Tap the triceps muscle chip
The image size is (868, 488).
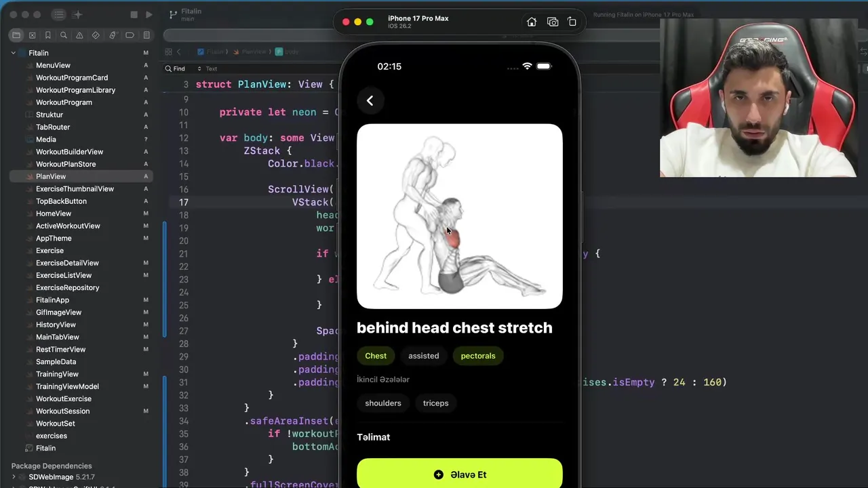pos(435,403)
